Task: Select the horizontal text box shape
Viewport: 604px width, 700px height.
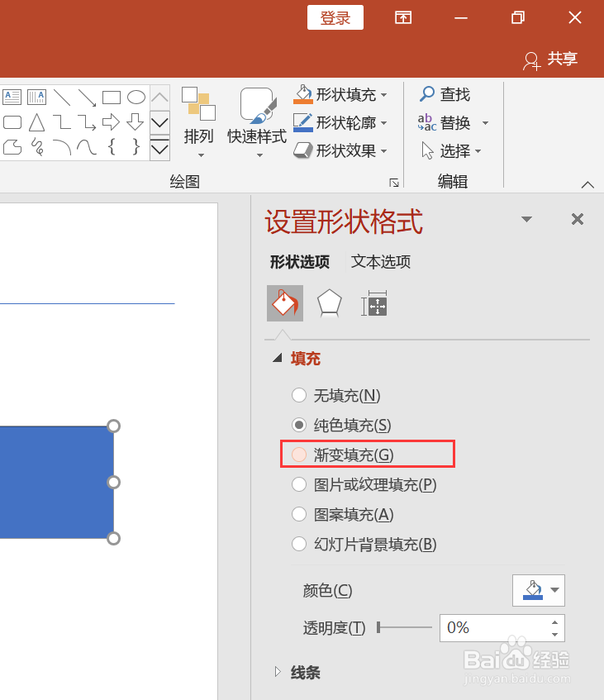Action: coord(12,97)
